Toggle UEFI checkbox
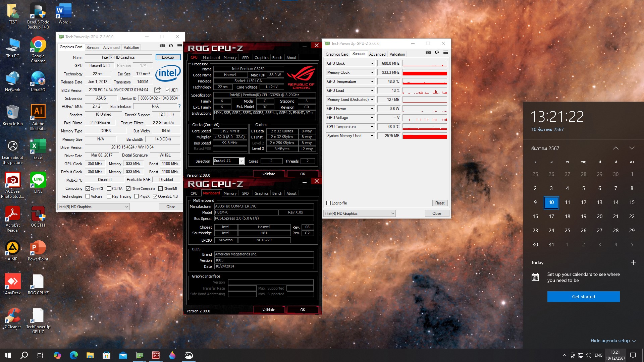 coord(167,90)
